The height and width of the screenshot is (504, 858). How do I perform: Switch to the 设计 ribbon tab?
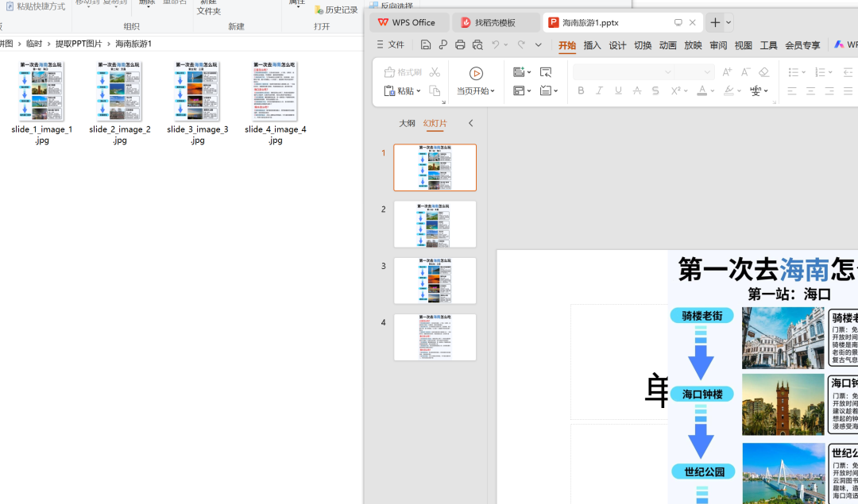click(617, 45)
